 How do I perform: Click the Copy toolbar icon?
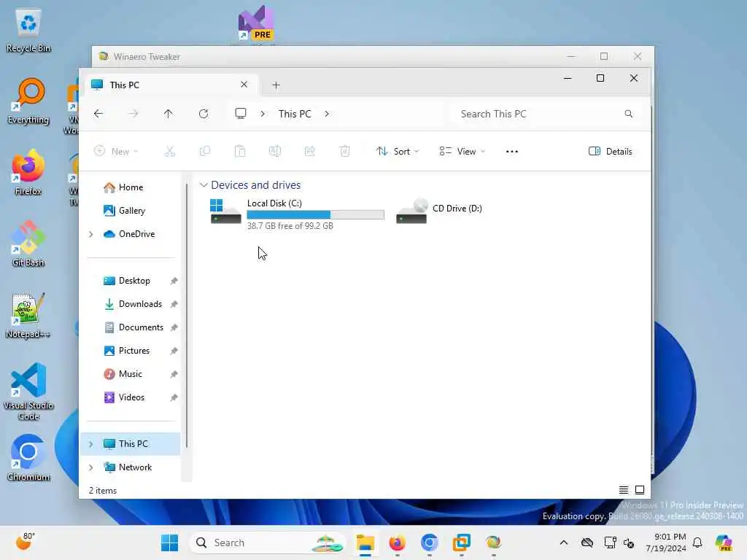(205, 152)
